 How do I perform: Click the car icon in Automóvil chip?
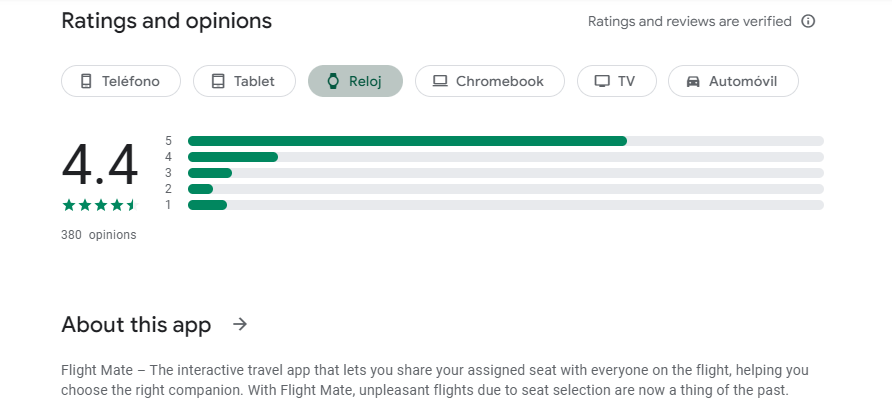[692, 81]
